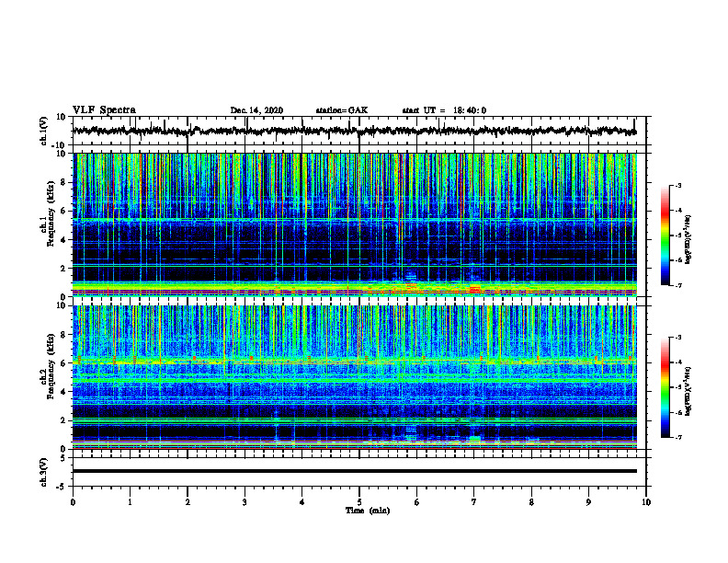Screen dimensions: 728x563
Task: Click the "VLF Spectra" plot title
Action: point(104,110)
